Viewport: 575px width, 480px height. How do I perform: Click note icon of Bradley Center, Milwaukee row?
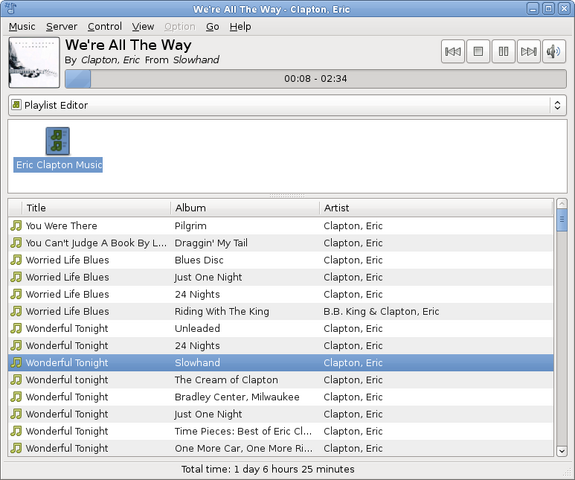point(16,397)
